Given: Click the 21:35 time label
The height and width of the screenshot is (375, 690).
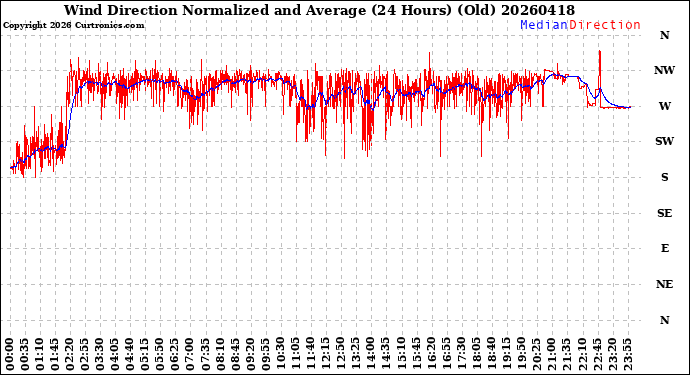Looking at the screenshot, I should click(566, 354).
